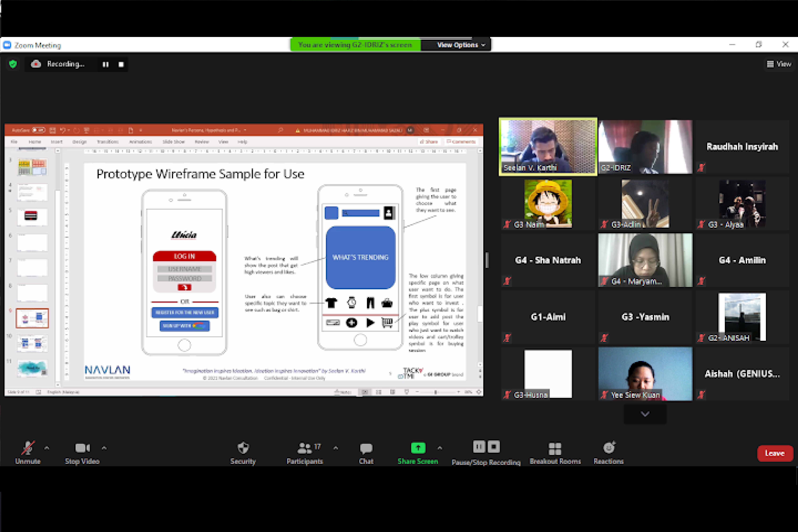Screen dimensions: 798x532
Task: Stop recording from the bottom toolbar
Action: 494,446
